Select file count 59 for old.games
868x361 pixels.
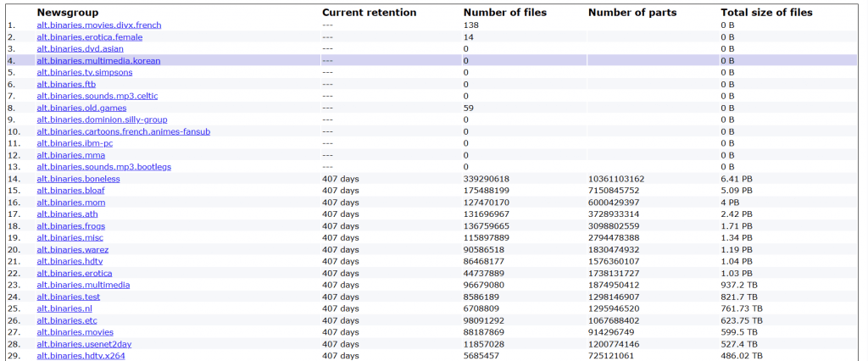tap(468, 108)
